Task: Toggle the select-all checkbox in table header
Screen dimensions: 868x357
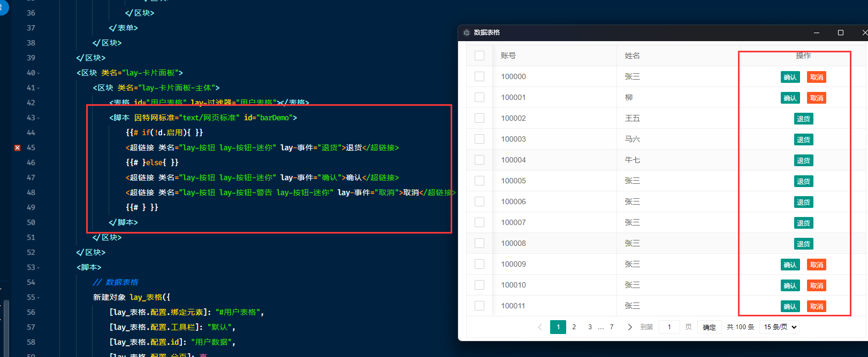Action: coord(479,56)
